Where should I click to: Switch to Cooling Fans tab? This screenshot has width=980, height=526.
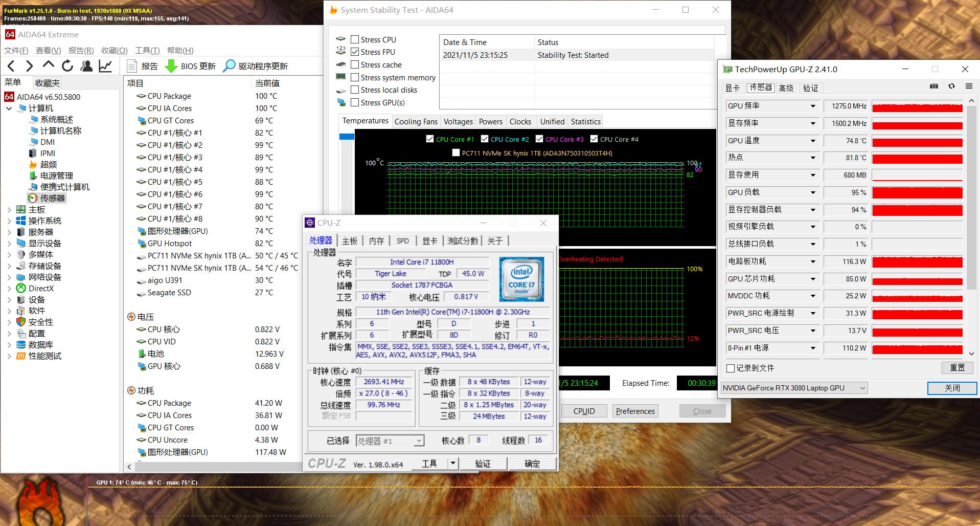point(416,121)
